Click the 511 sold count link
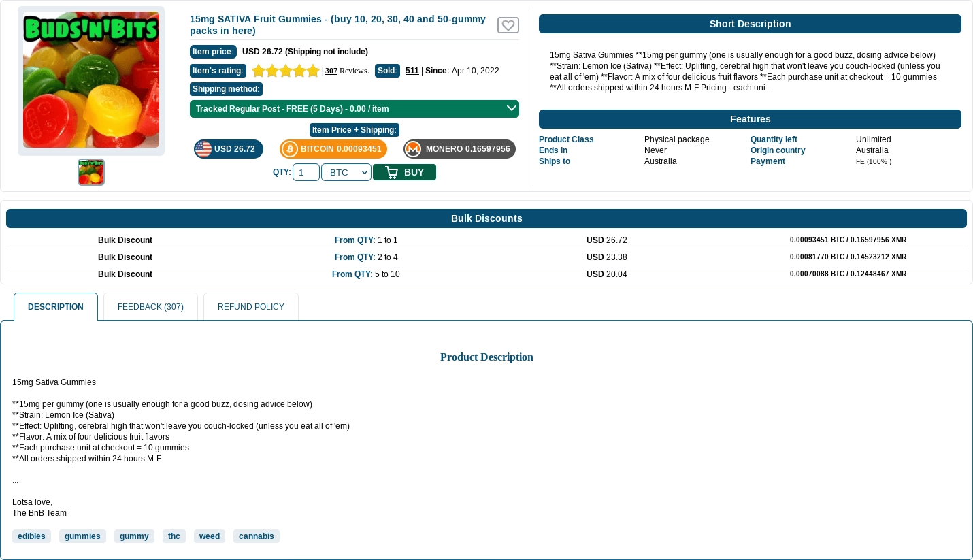Image resolution: width=973 pixels, height=560 pixels. point(412,71)
